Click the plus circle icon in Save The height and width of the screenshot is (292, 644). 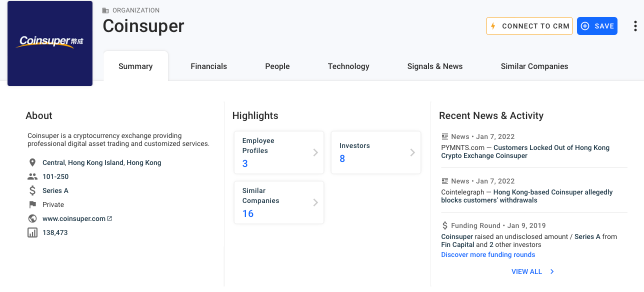click(x=585, y=26)
